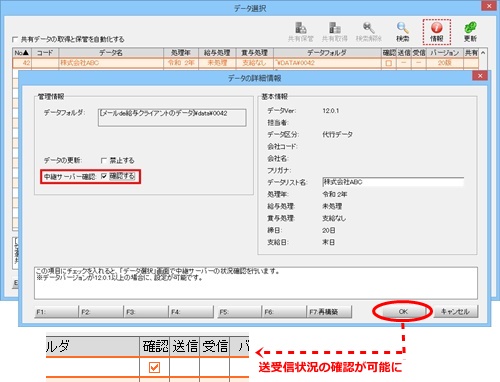Click the F4: function button
Screen dimensions: 500x382
pos(191,312)
